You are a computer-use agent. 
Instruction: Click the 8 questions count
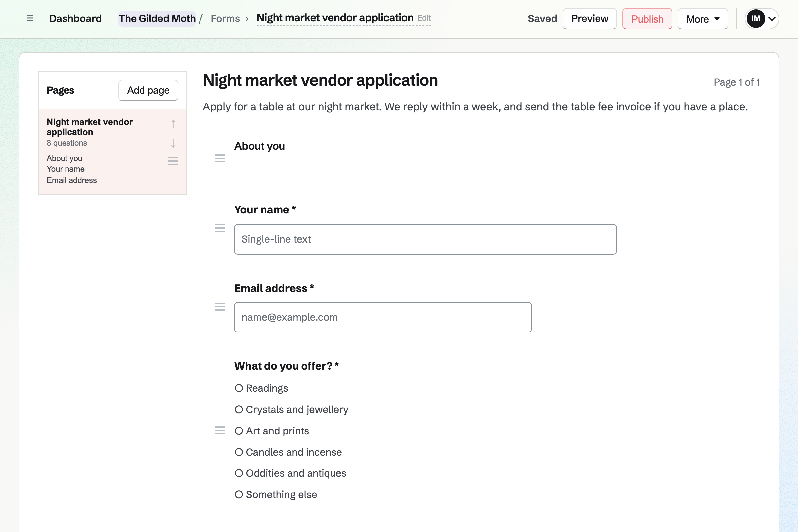tap(67, 143)
